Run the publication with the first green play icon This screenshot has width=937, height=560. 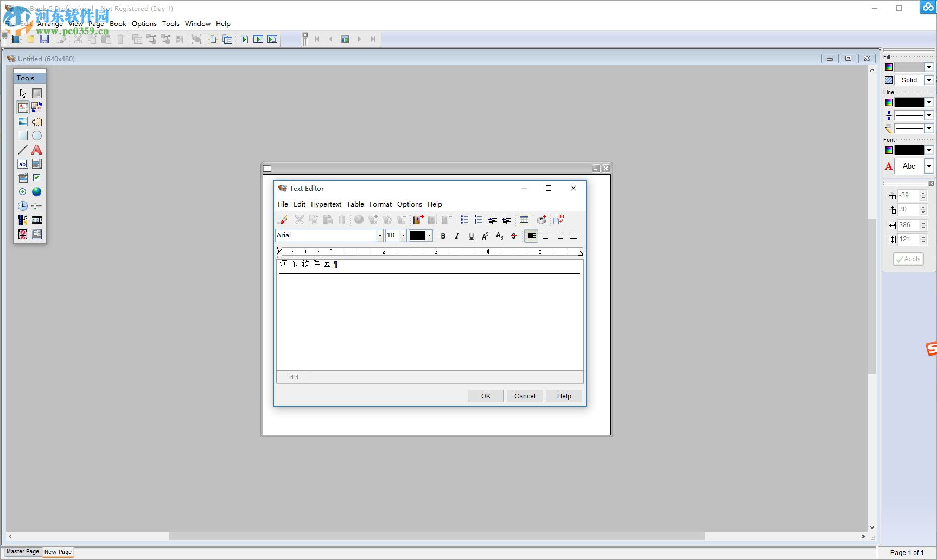[x=245, y=39]
